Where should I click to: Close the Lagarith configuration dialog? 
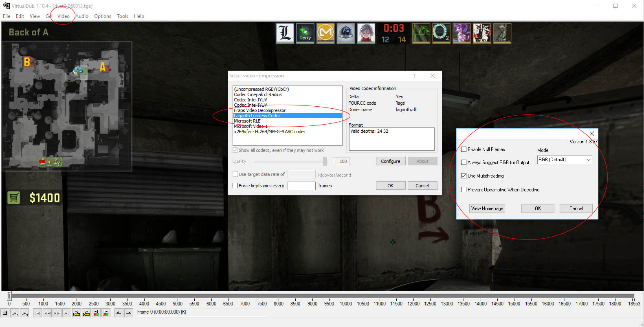[x=592, y=134]
